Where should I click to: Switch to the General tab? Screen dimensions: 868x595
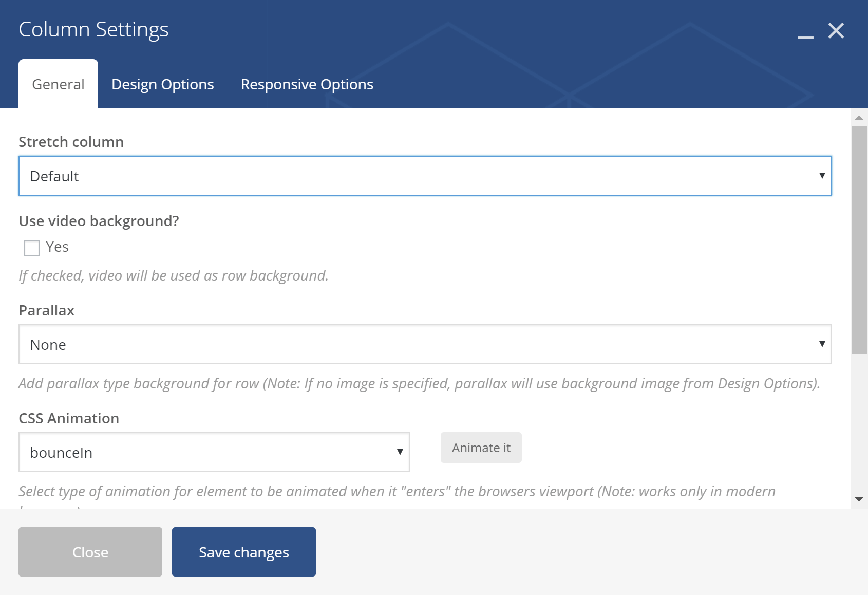(x=58, y=84)
